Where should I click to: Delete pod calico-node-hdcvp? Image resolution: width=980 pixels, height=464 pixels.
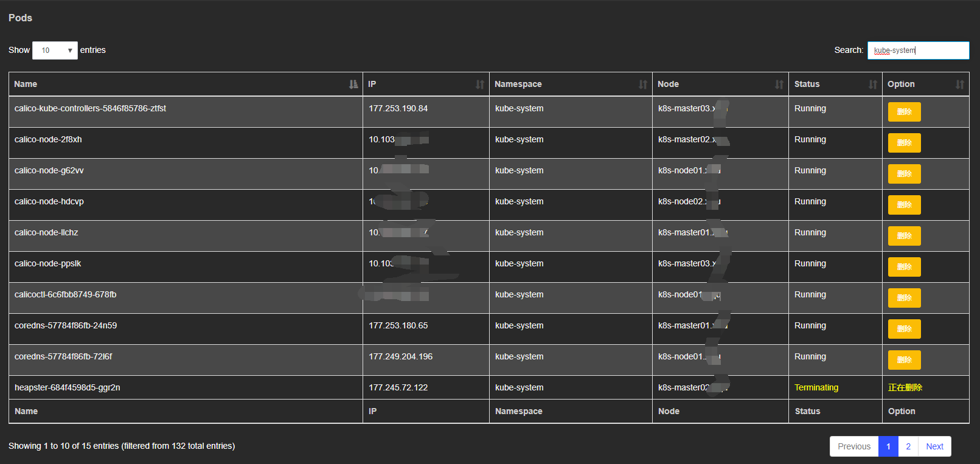(x=904, y=205)
